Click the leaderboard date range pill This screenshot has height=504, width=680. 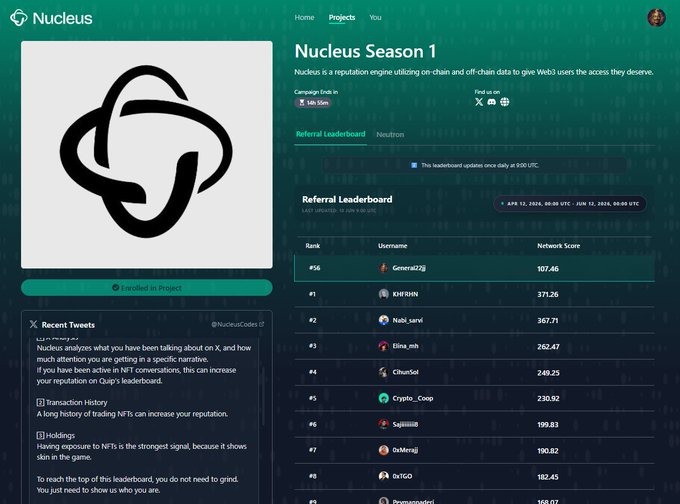[570, 203]
